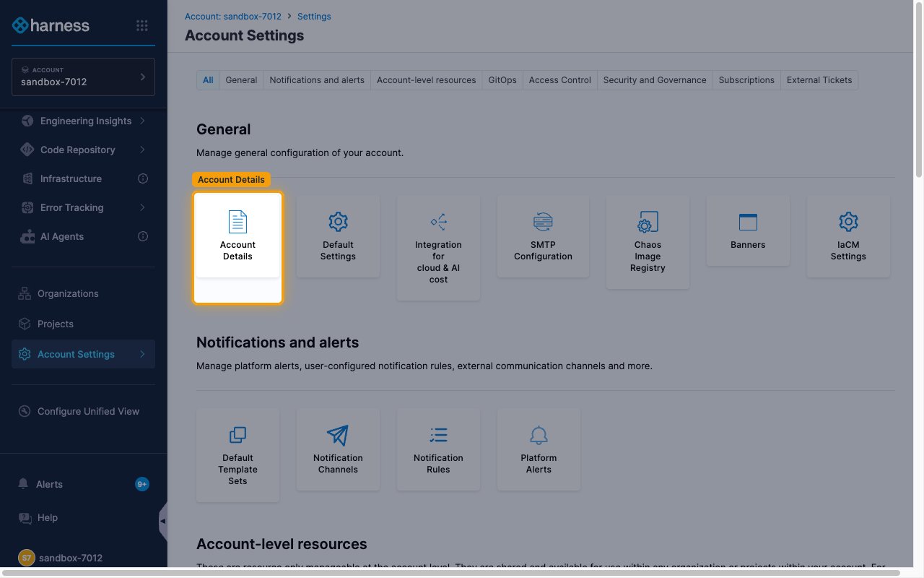This screenshot has height=578, width=924.
Task: Open the Notification Rules card
Action: click(x=438, y=449)
